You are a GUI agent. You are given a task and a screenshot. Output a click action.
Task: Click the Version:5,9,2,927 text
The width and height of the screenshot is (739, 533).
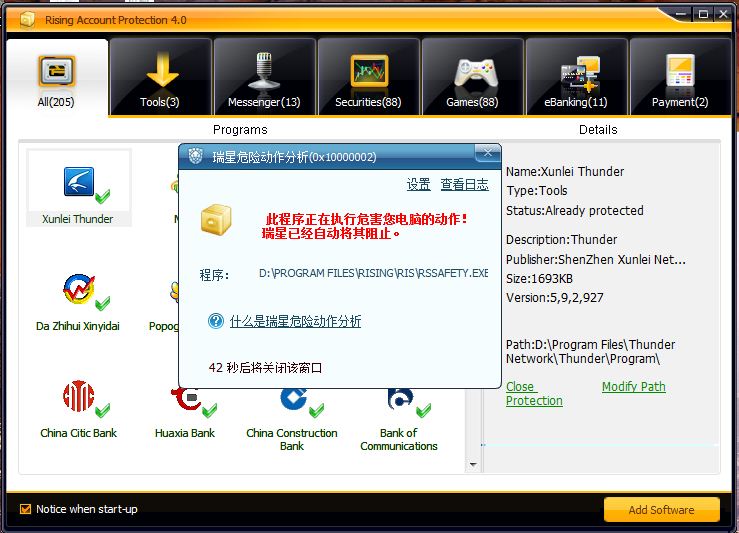(554, 298)
